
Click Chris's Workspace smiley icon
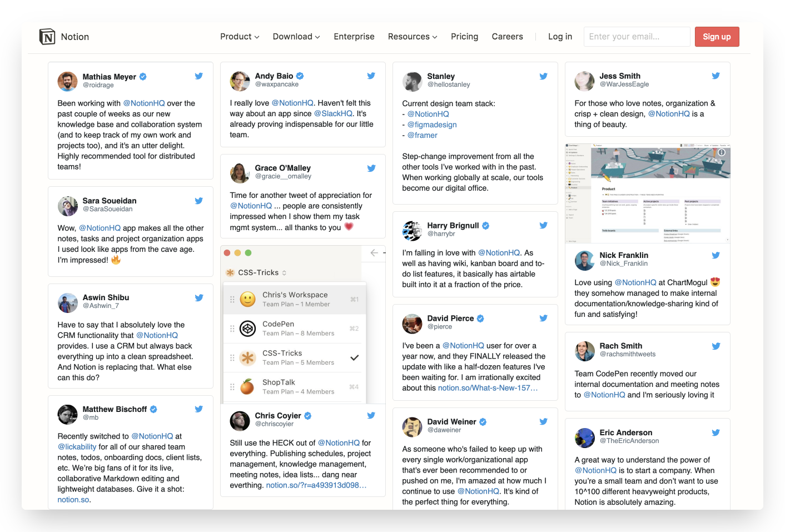coord(247,299)
